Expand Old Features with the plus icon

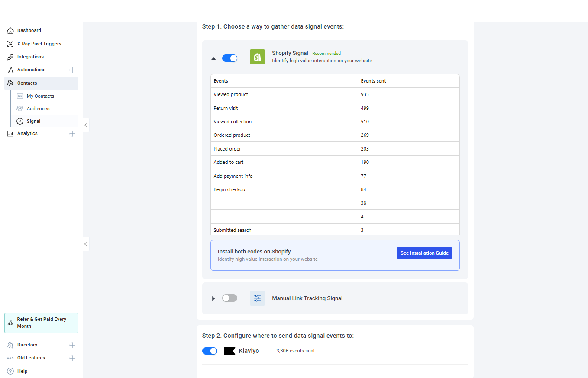[x=72, y=358]
